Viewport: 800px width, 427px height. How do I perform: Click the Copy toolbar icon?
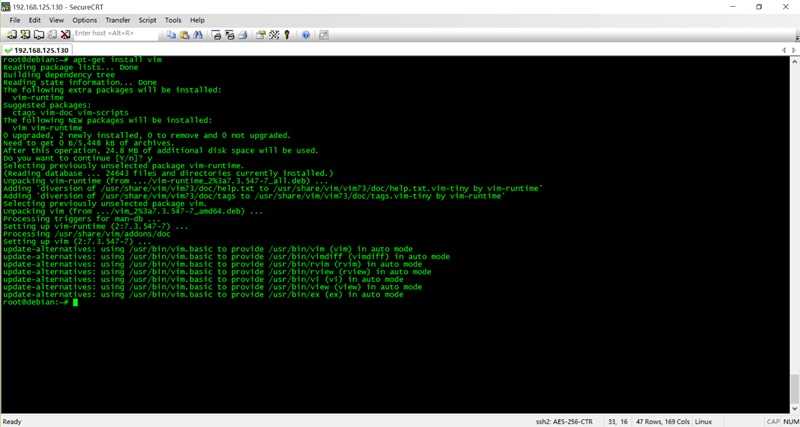tap(171, 35)
